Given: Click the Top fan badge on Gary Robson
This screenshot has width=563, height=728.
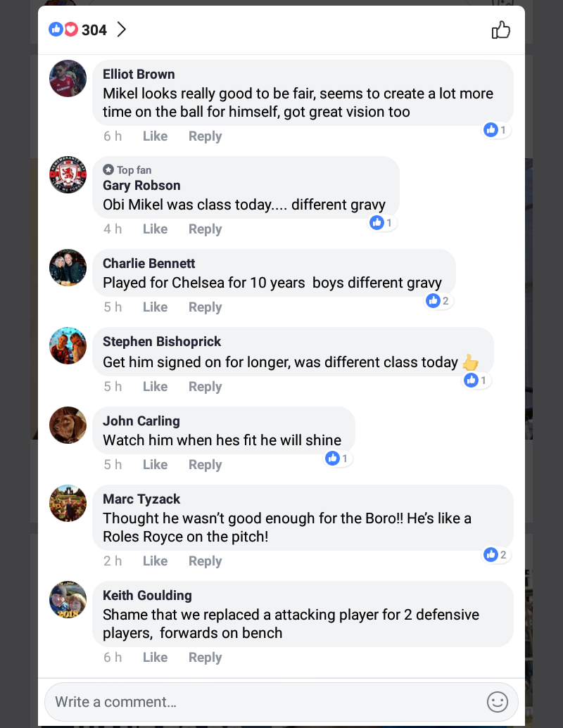Looking at the screenshot, I should point(127,170).
